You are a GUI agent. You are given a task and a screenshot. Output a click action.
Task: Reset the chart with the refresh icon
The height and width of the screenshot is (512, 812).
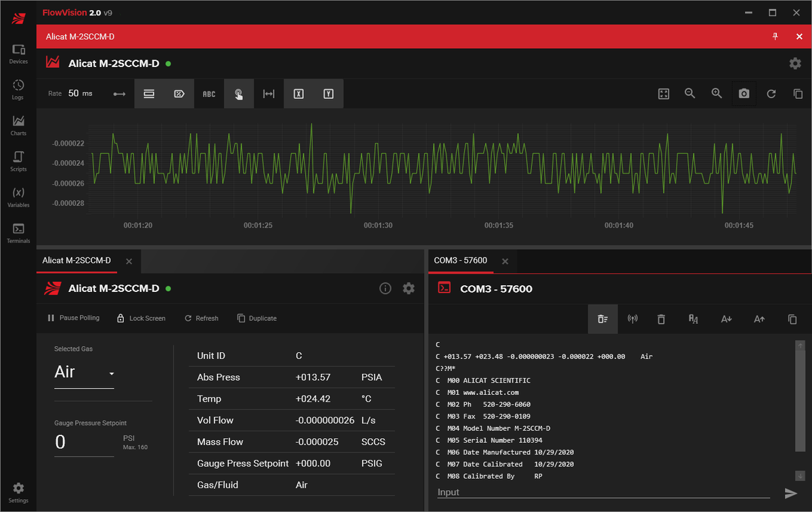771,94
